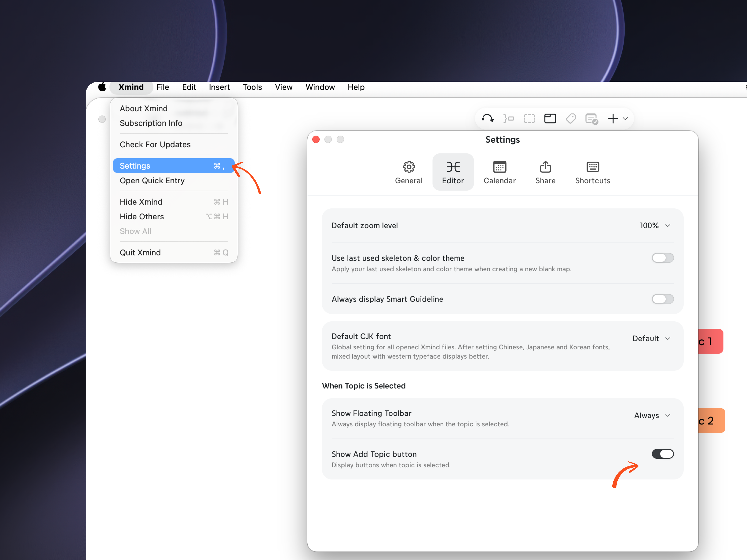Close the Settings window with red button
Viewport: 747px width, 560px height.
pos(316,139)
